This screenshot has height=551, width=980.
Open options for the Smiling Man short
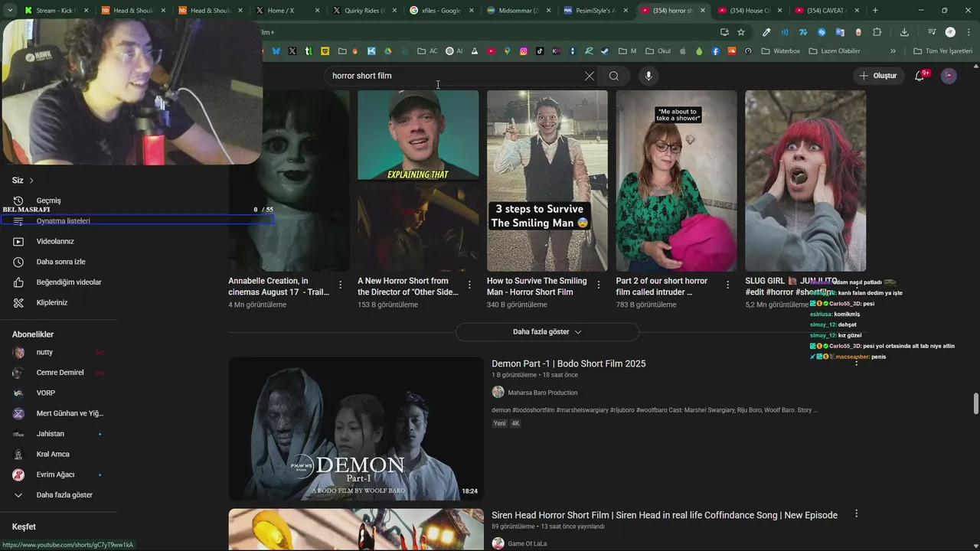tap(599, 285)
